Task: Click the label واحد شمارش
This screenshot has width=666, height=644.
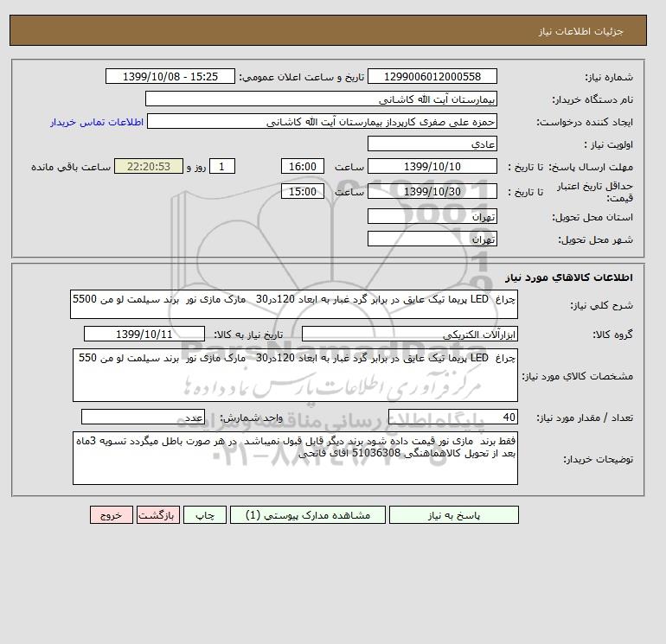Action: 251,418
